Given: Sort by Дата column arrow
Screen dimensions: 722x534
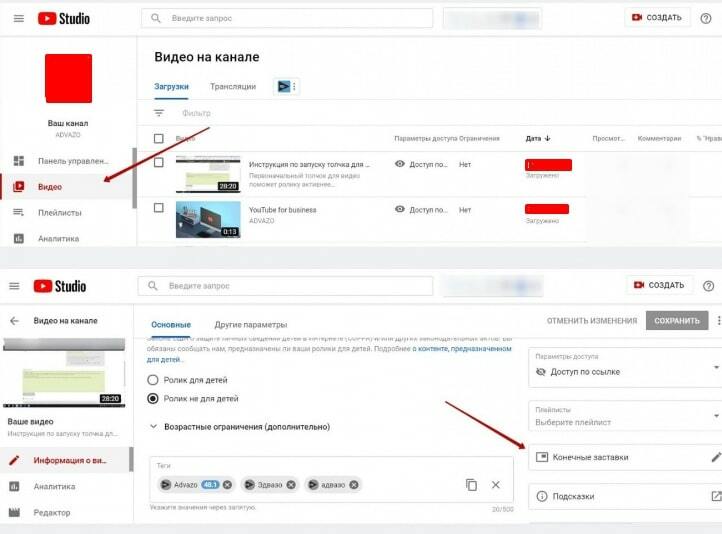Looking at the screenshot, I should (x=547, y=138).
